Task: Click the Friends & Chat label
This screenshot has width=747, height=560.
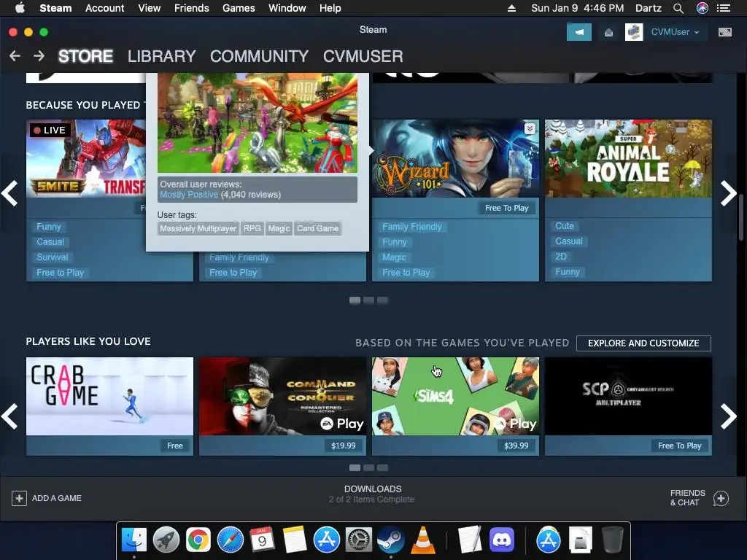Action: pos(687,497)
